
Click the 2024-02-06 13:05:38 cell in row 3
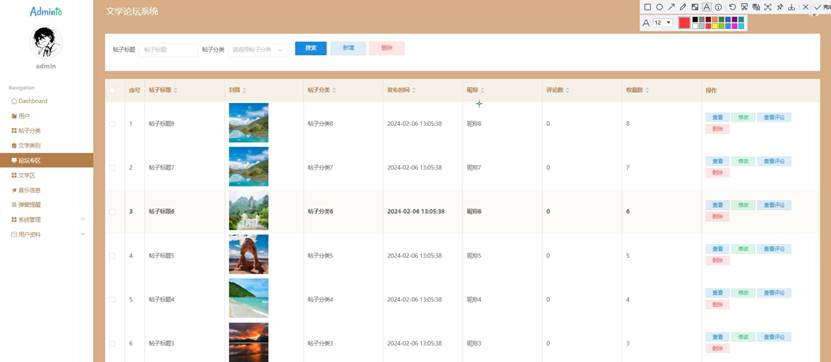point(416,211)
